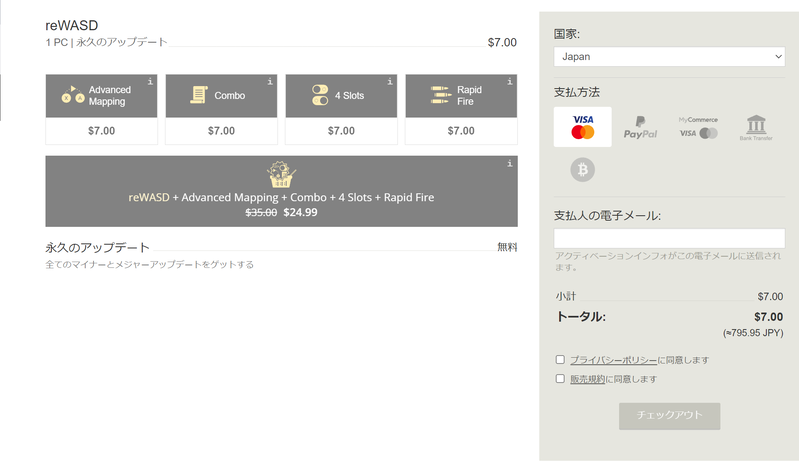Check the privacy policy agreement box
This screenshot has width=799, height=462.
tap(560, 360)
